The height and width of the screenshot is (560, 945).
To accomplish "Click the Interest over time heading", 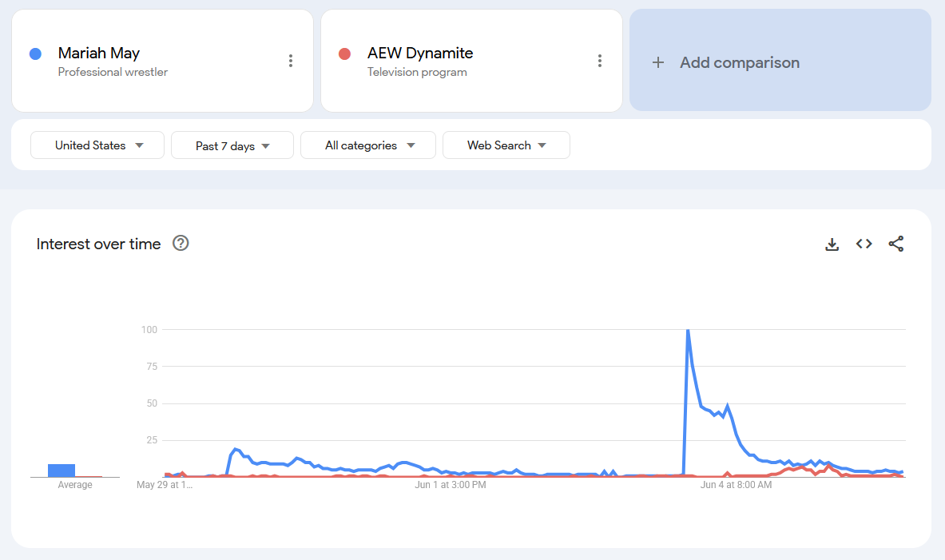I will point(98,244).
